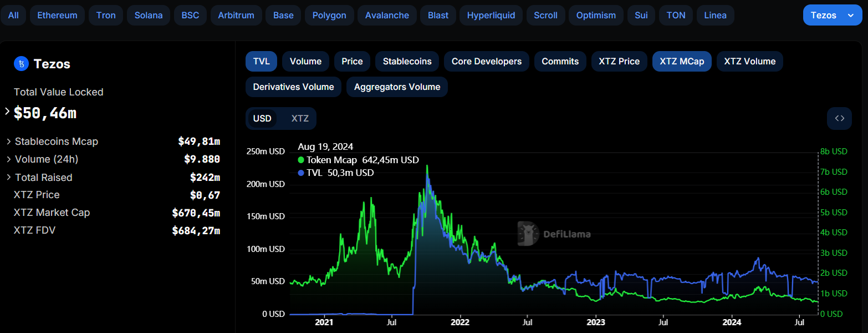868x333 pixels.
Task: Expand the Total Value Locked breakdown chevron
Action: (x=7, y=112)
